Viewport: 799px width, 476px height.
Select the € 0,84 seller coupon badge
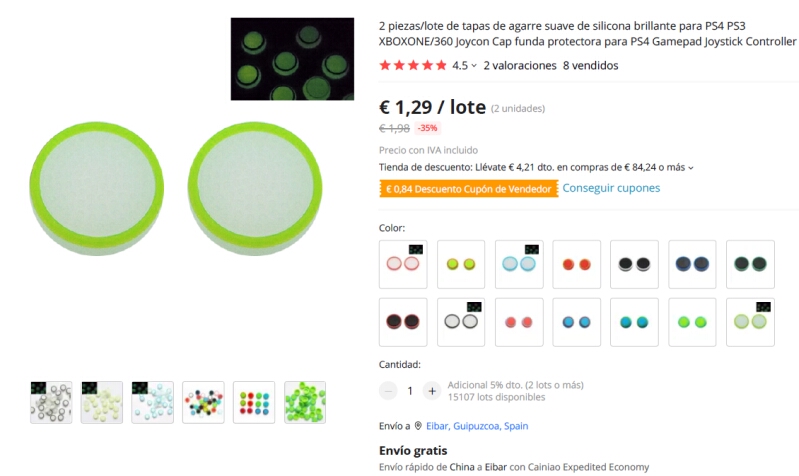tap(469, 189)
